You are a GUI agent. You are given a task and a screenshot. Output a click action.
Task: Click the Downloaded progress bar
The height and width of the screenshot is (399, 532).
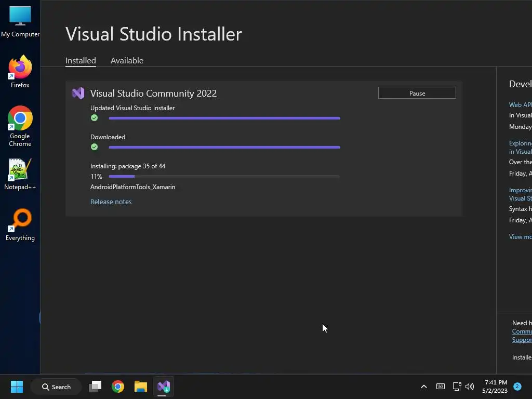pos(224,147)
